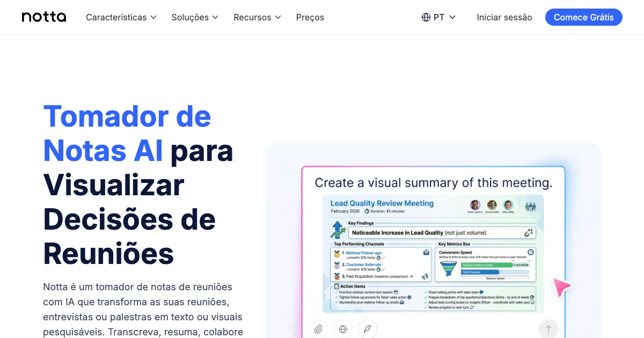This screenshot has height=338, width=644.
Task: Click the paperclip attachment icon
Action: point(318,329)
